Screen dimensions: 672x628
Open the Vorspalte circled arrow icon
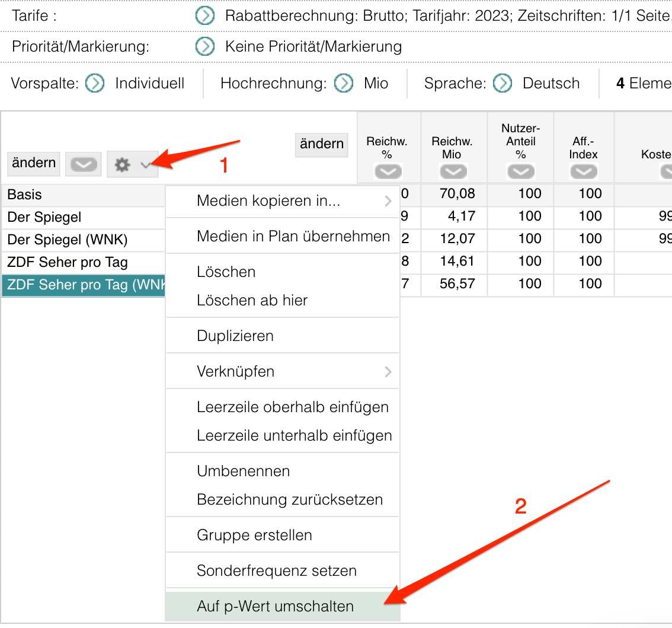[x=95, y=84]
